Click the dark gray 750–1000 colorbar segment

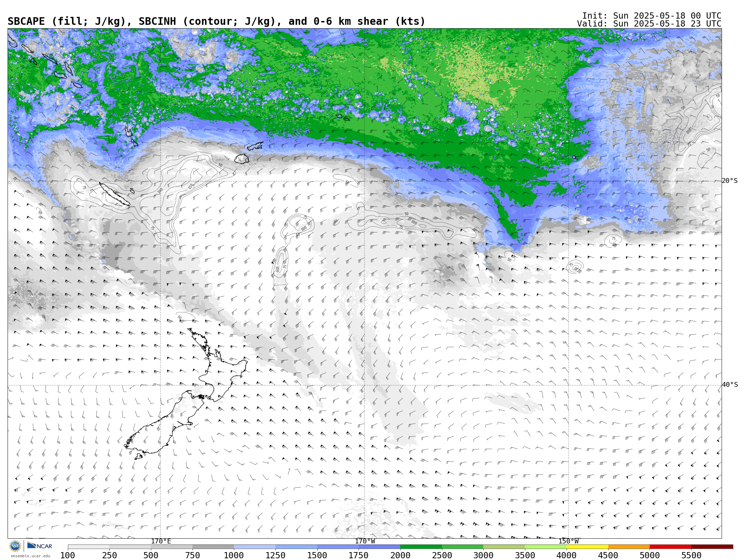click(x=213, y=547)
